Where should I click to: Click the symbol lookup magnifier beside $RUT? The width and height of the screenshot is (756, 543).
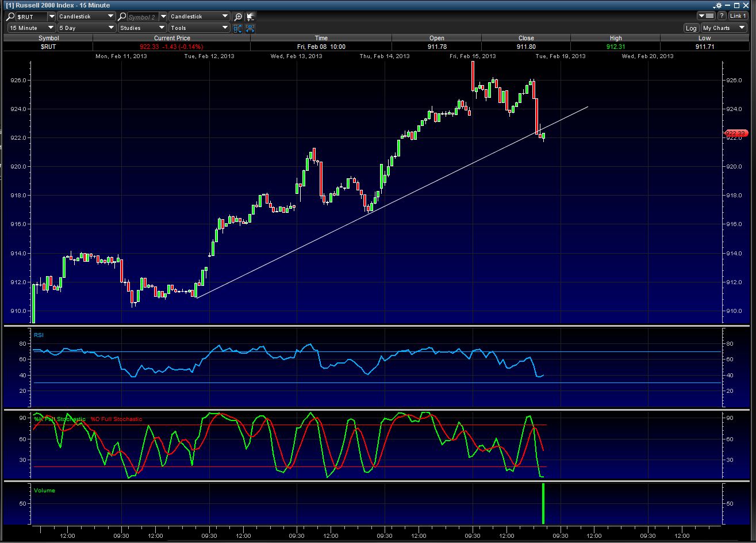click(x=11, y=17)
